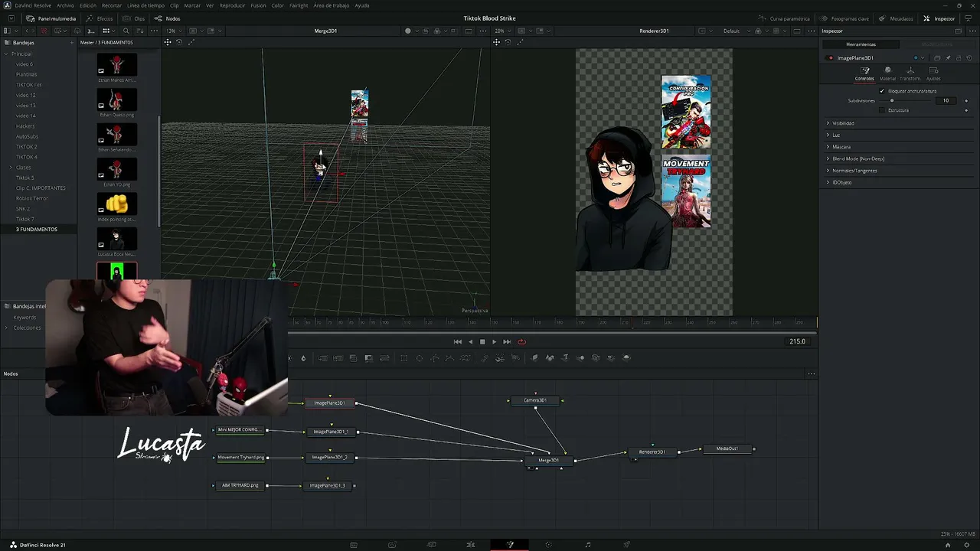Select the Camera3D1 node
980x551 pixels.
(535, 400)
